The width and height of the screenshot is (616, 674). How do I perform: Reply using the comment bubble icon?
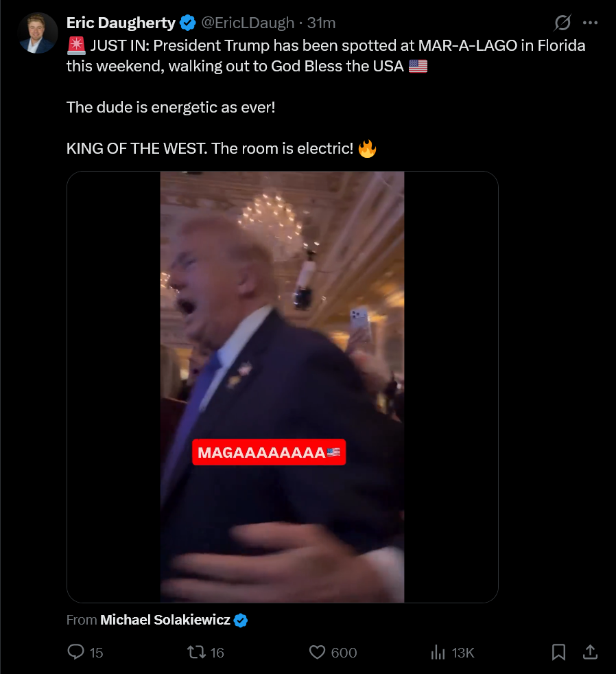(76, 652)
